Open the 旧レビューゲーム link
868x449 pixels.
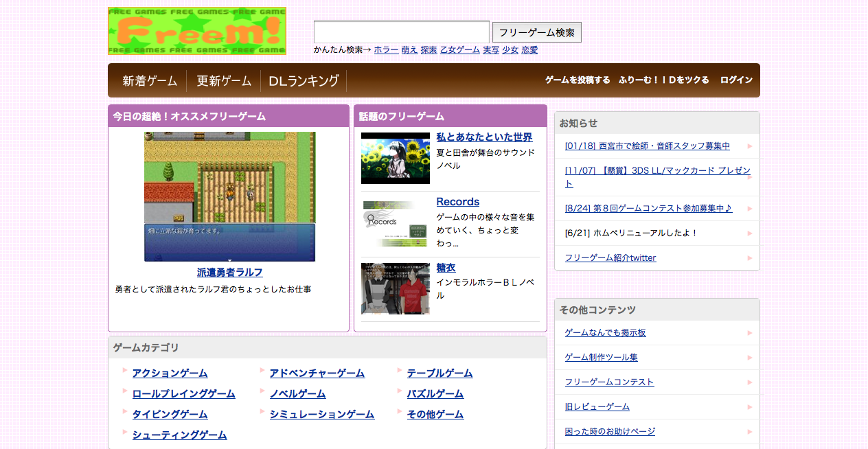click(597, 407)
